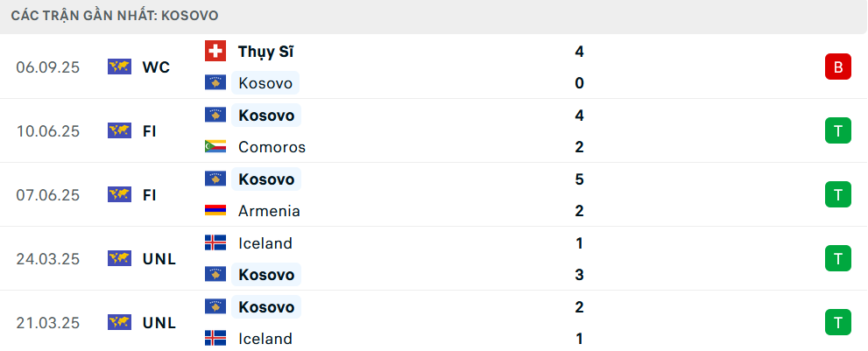868x351 pixels.
Task: Select Kosovo in the 06.09.25 match
Action: click(x=266, y=83)
